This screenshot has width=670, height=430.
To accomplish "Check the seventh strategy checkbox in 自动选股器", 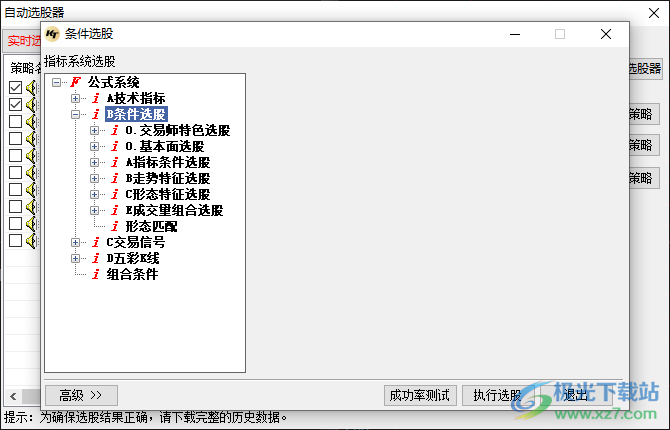I will [15, 189].
